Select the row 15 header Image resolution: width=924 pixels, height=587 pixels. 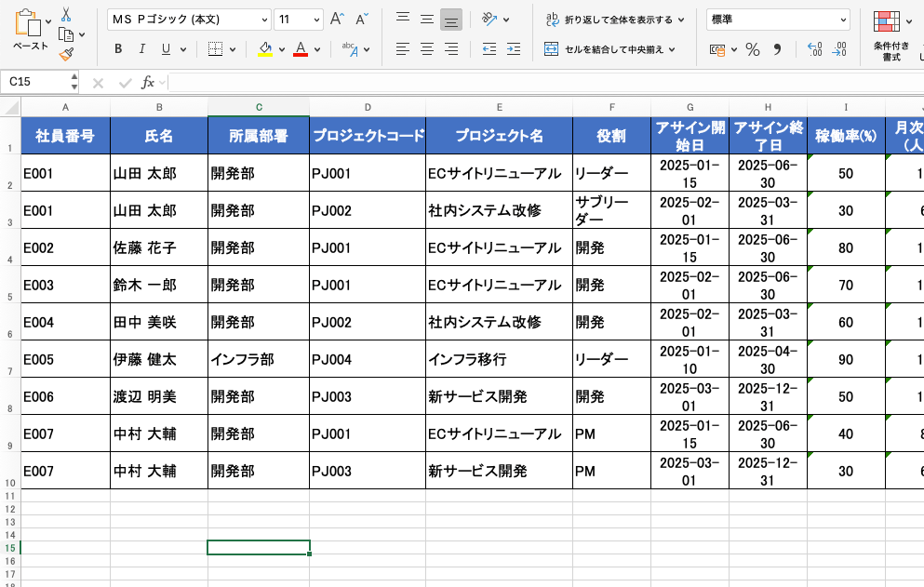click(x=10, y=548)
